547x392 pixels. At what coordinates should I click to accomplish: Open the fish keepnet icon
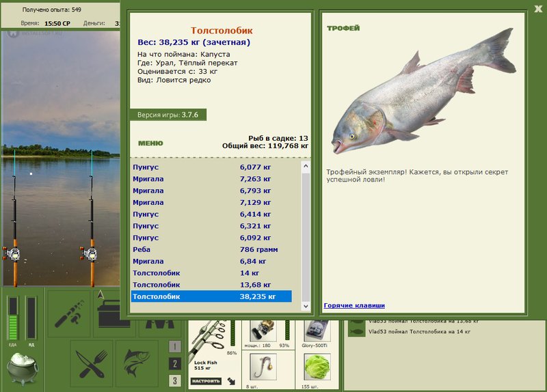pyautogui.click(x=137, y=364)
